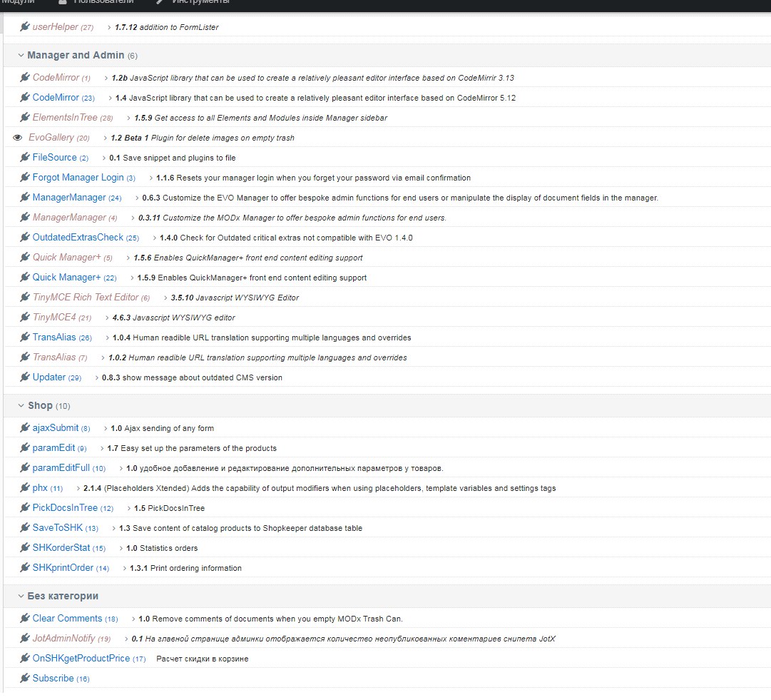Open the userHelper plugin
The height and width of the screenshot is (700, 771).
coord(55,26)
